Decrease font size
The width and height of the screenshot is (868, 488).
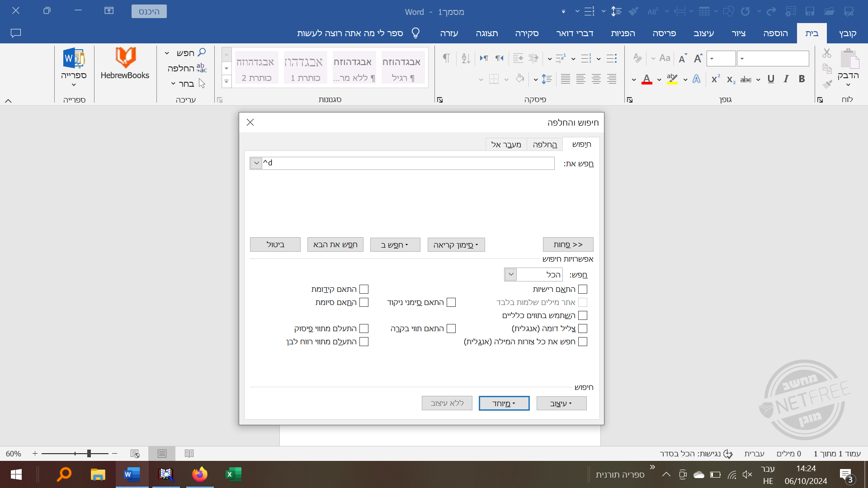click(683, 58)
